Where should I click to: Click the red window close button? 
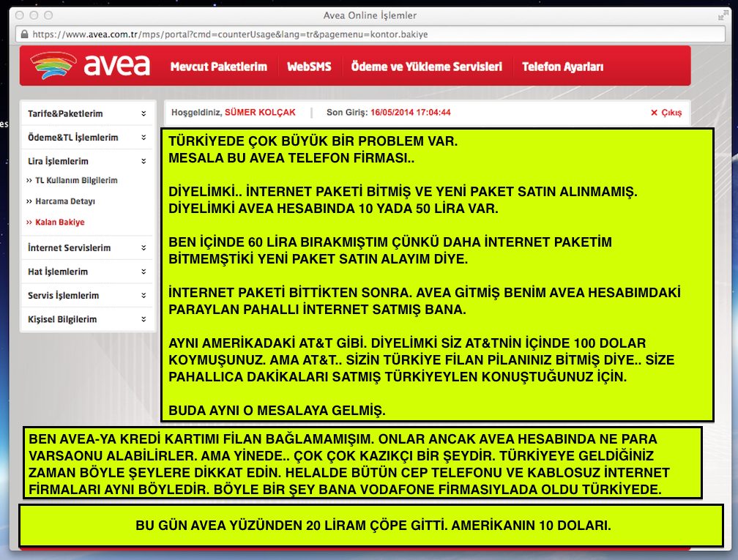pyautogui.click(x=19, y=15)
